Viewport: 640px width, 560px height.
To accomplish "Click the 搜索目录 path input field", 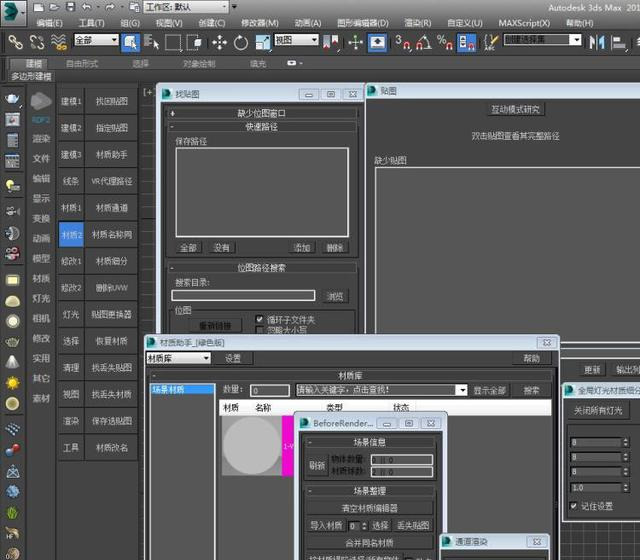I will pyautogui.click(x=243, y=296).
